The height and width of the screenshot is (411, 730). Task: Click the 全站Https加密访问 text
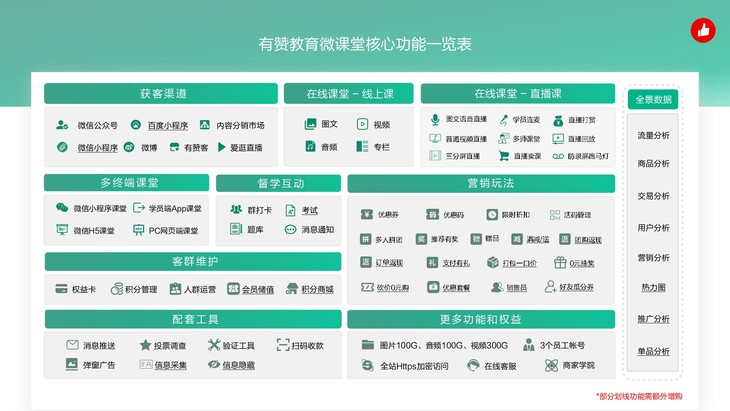tap(414, 366)
